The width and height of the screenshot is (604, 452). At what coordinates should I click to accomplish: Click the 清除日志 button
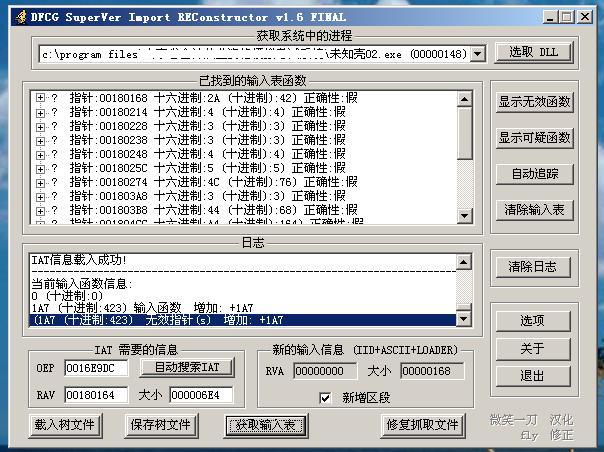click(x=532, y=267)
